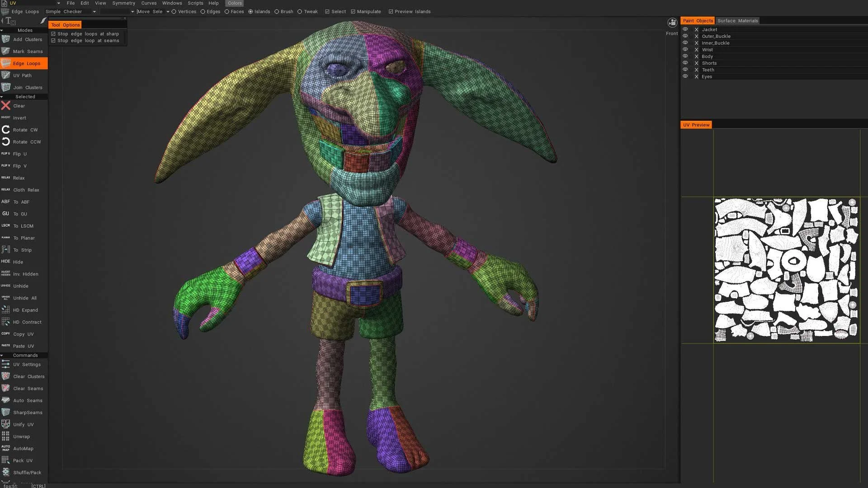Switch to the Surface Materials tab

[x=737, y=21]
